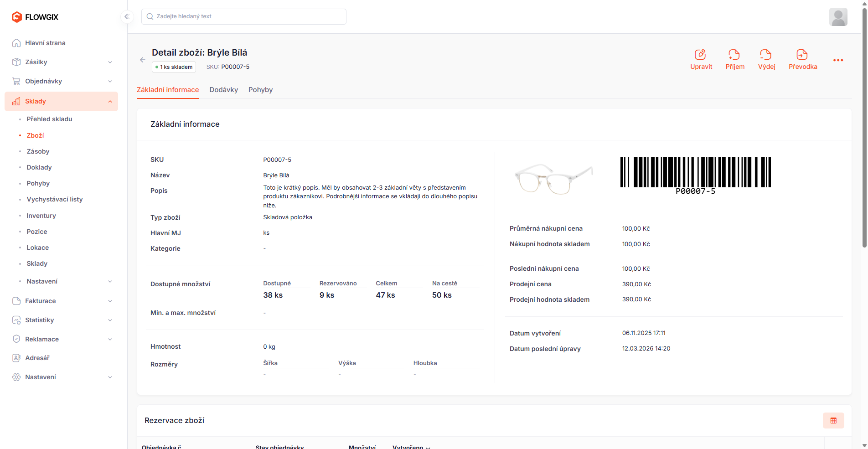Viewport: 868px width, 449px height.
Task: Go to Přehled skladu in sidebar
Action: [49, 119]
